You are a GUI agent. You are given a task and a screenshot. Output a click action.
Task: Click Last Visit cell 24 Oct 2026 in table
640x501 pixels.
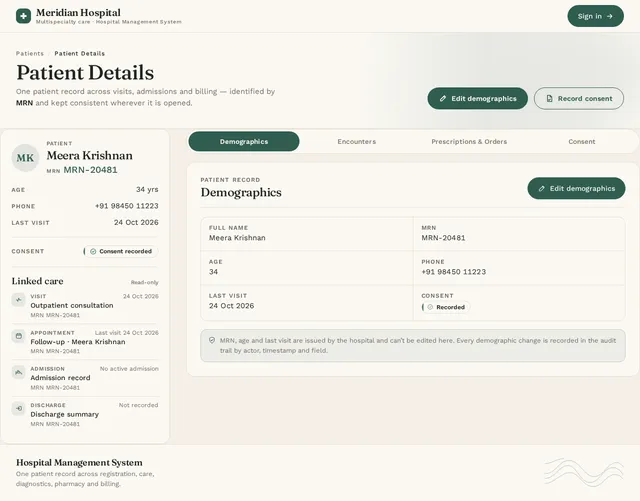coord(307,303)
